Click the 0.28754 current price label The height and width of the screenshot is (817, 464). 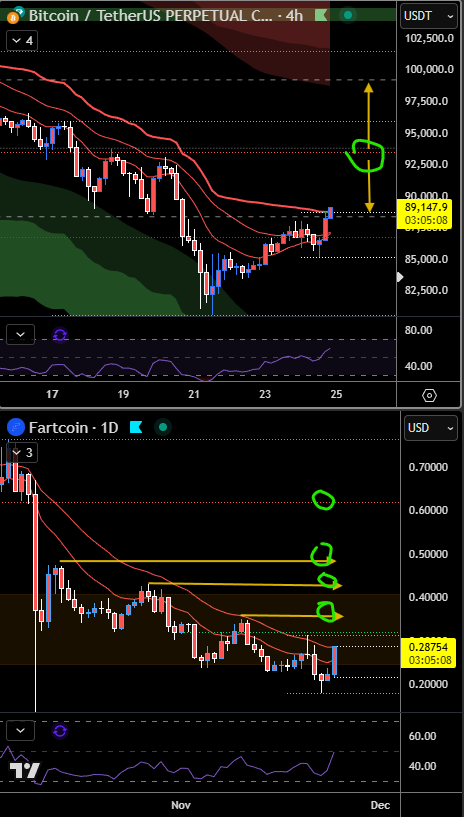click(x=429, y=652)
